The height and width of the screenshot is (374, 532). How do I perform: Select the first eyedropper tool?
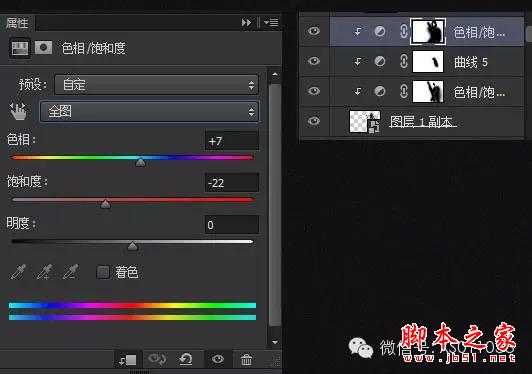[18, 272]
